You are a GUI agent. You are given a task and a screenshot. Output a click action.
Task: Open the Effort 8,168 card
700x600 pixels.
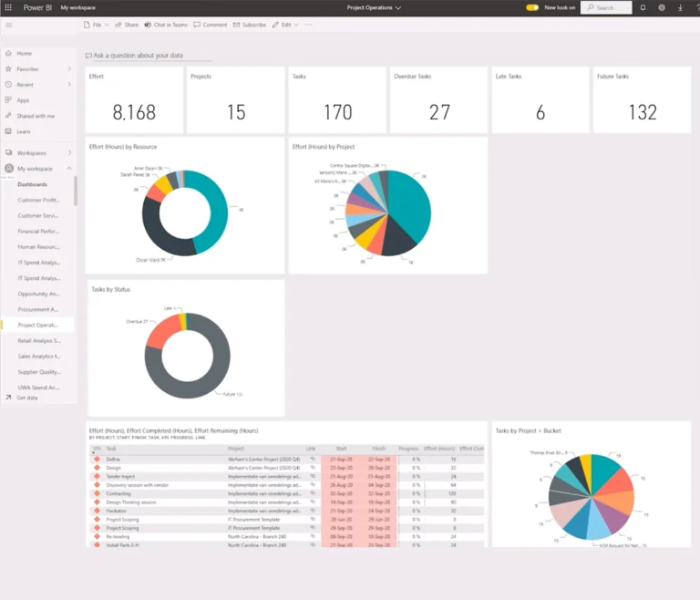[134, 99]
